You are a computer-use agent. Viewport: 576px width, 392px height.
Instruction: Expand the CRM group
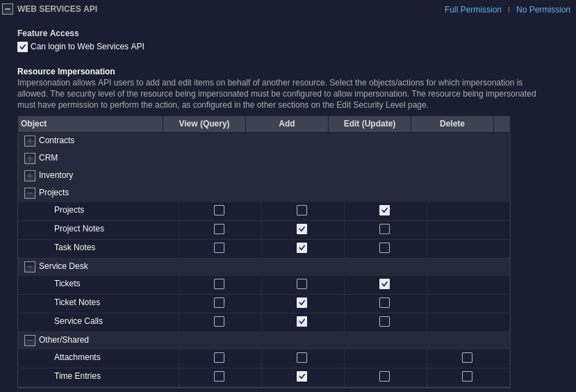pos(30,158)
